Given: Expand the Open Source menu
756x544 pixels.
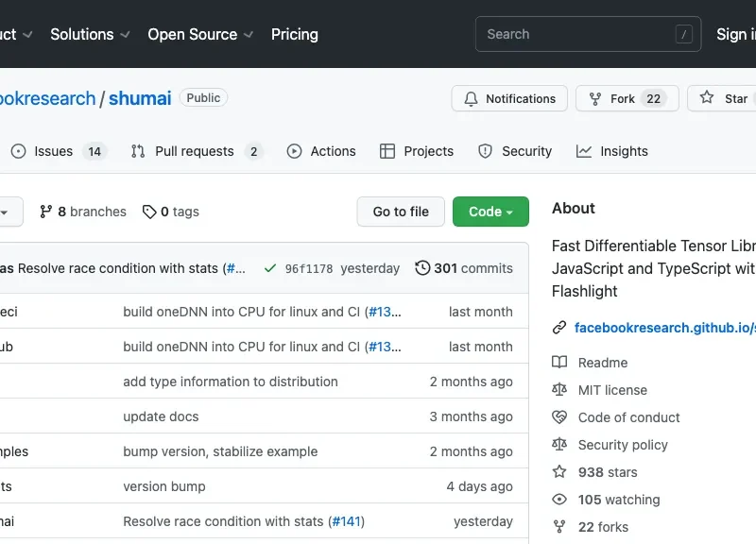Looking at the screenshot, I should (200, 34).
